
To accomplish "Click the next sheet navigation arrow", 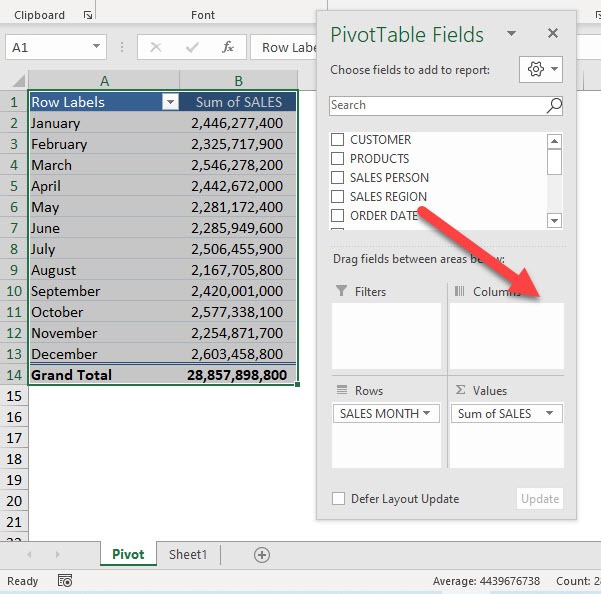I will [x=57, y=554].
